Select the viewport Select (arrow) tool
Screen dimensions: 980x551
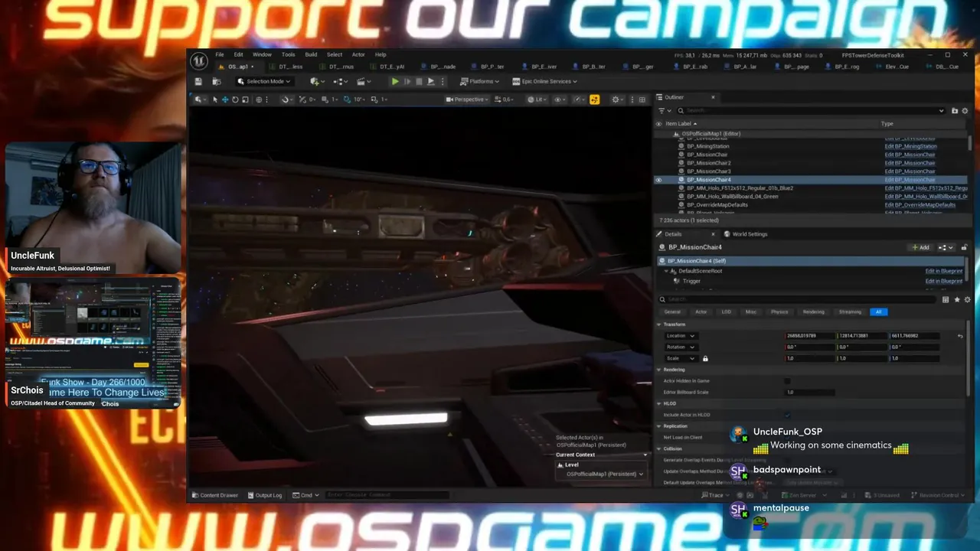click(x=214, y=99)
